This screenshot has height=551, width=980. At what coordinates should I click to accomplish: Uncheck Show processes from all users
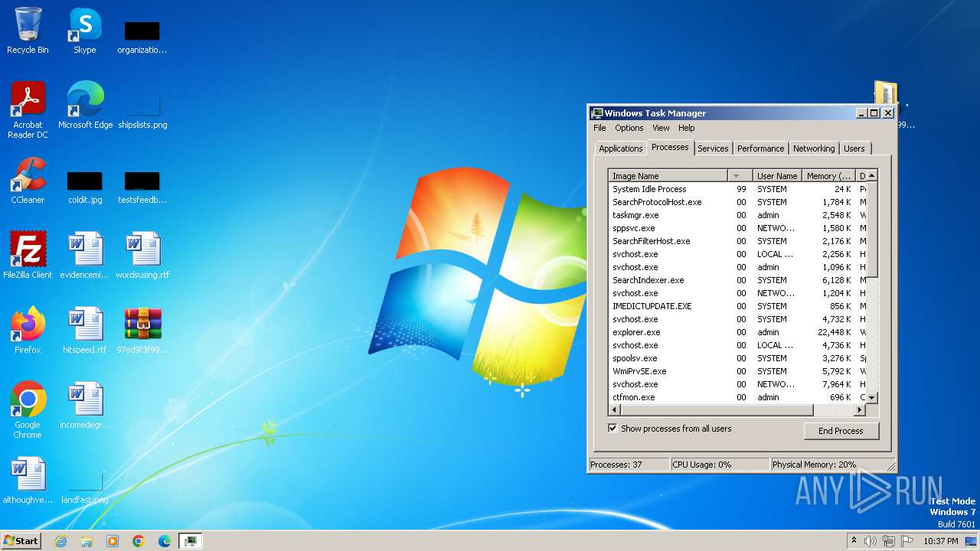click(612, 429)
